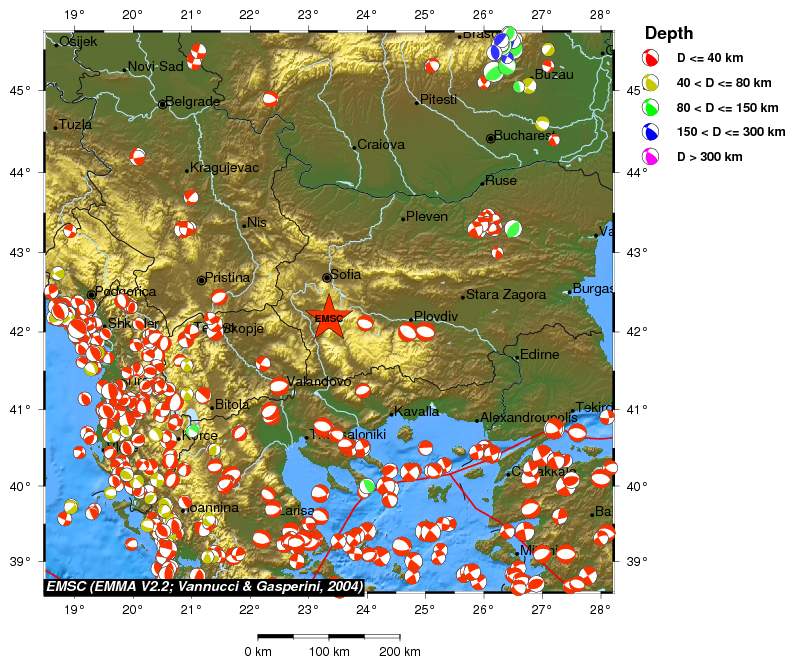Click the blue 150 < D <= 300 km legend symbol
The width and height of the screenshot is (795, 666).
[x=651, y=132]
